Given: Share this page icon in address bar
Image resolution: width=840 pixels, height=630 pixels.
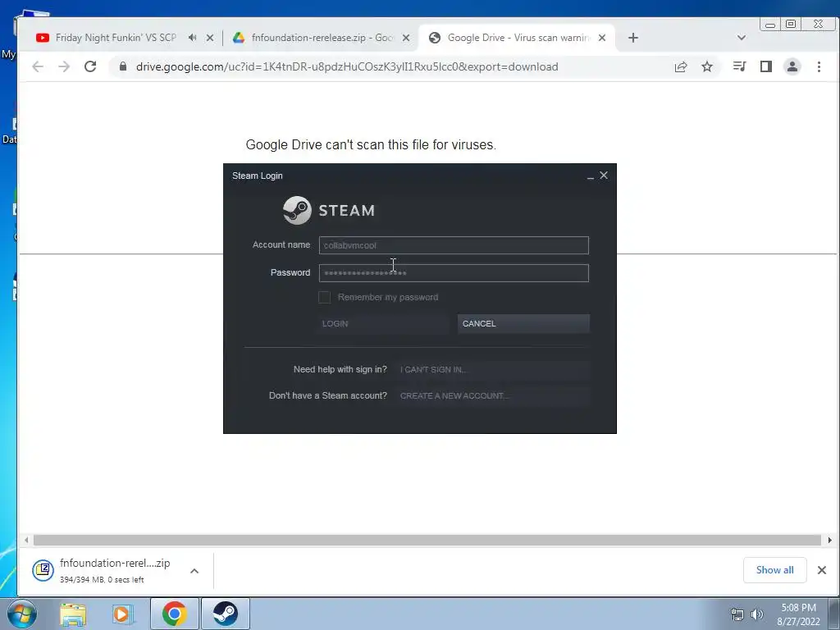Looking at the screenshot, I should 681,66.
